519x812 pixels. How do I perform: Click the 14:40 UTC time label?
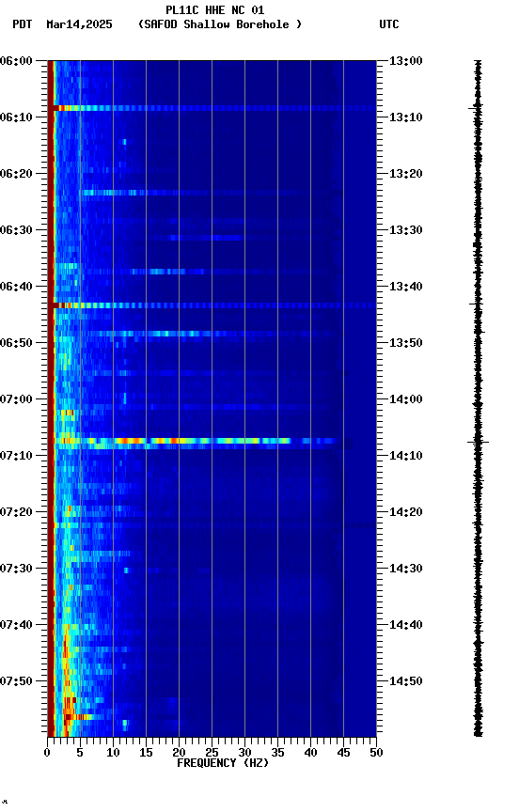406,626
